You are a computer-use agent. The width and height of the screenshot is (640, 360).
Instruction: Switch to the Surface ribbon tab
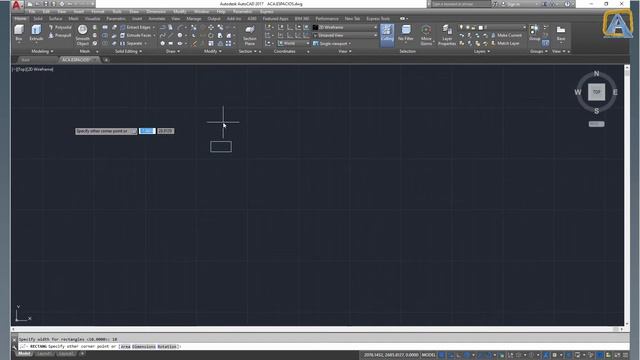point(56,19)
